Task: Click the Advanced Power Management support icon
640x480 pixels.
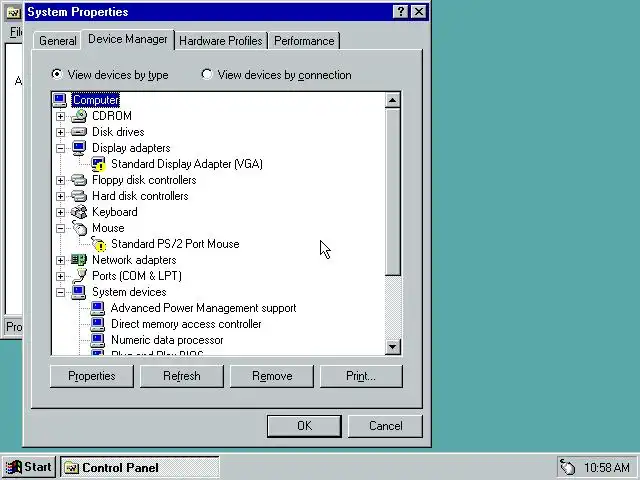Action: 97,308
